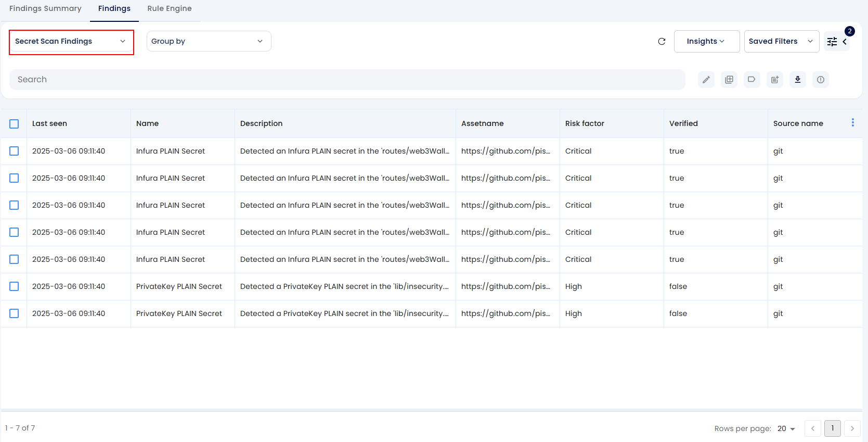868x442 pixels.
Task: Sort by Last seen column header
Action: [x=49, y=123]
